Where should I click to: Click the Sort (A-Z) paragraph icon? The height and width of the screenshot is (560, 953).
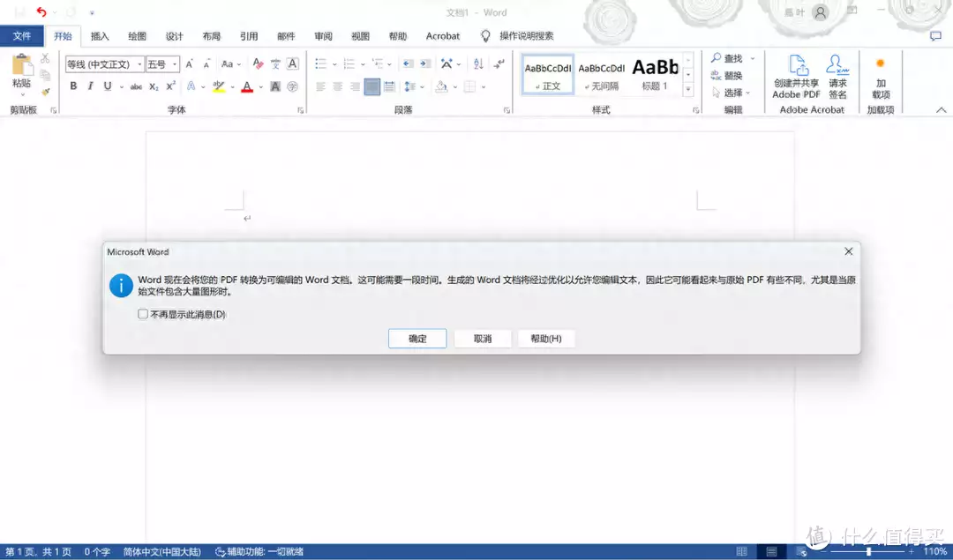point(478,63)
